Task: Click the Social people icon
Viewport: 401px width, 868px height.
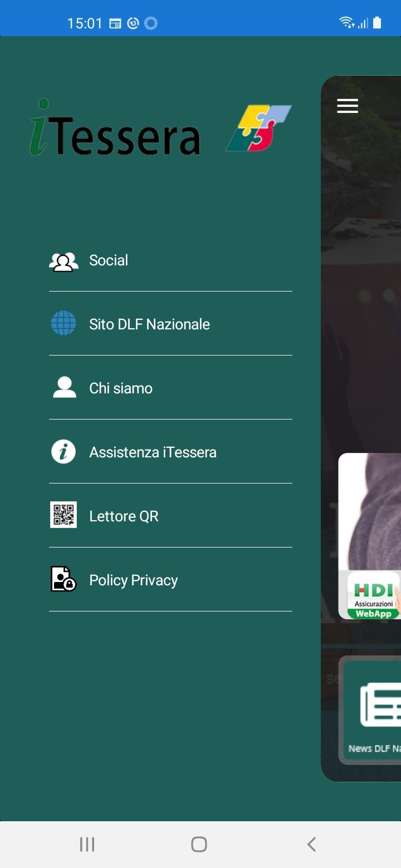Action: [63, 261]
